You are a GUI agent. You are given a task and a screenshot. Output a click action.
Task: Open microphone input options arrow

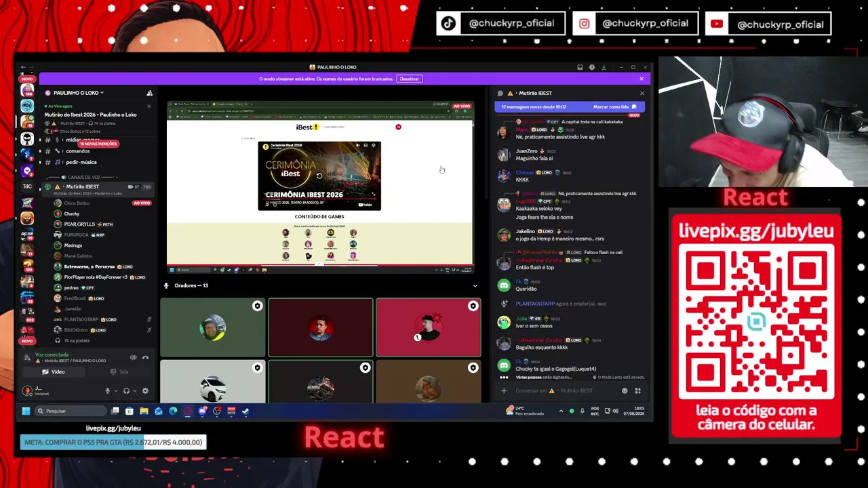[x=115, y=390]
